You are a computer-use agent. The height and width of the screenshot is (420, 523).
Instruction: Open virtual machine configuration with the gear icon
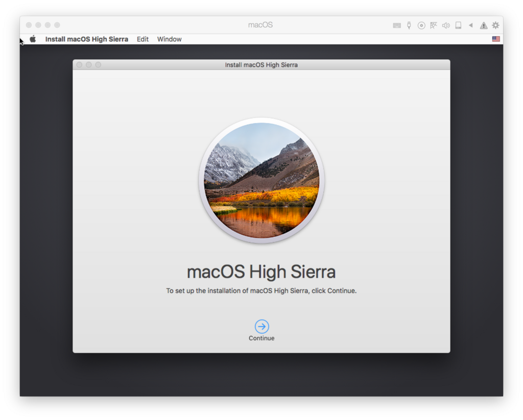pyautogui.click(x=495, y=26)
